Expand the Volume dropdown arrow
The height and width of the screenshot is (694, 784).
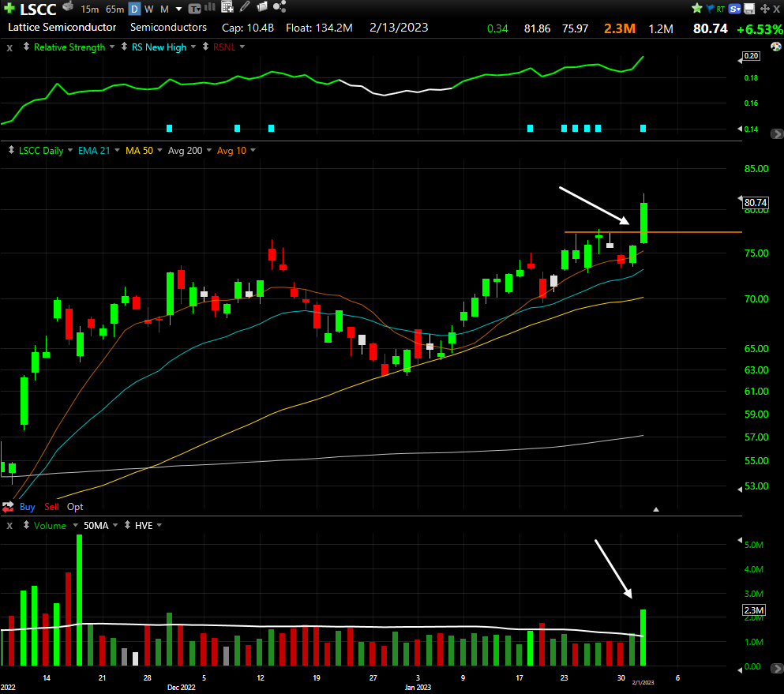click(x=76, y=526)
